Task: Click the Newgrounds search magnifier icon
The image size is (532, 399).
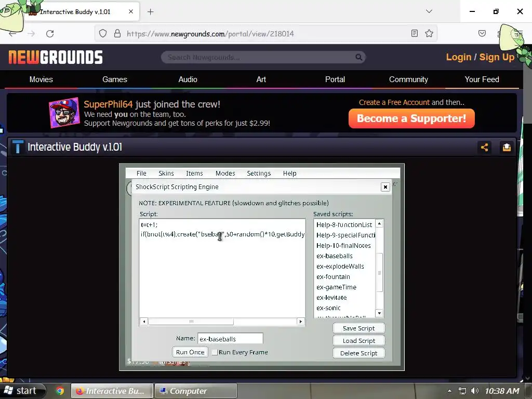Action: [x=358, y=57]
